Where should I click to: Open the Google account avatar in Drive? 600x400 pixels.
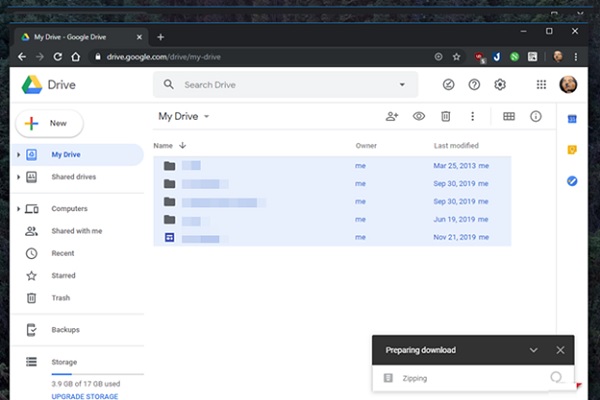(x=568, y=85)
